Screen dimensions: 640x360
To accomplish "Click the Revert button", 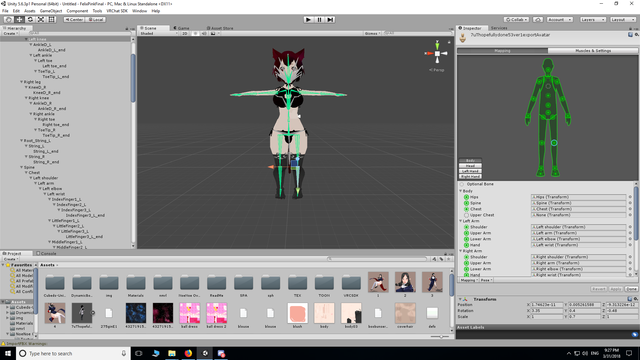I will point(598,289).
